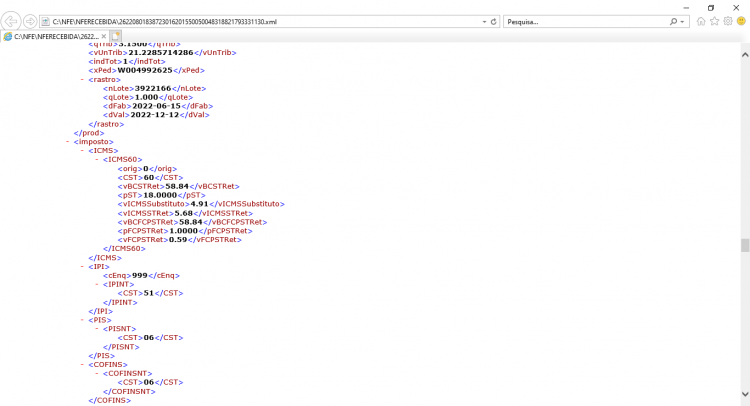Screen dimensions: 750x406
Task: Click the dVal date 2022-12-12
Action: 154,115
